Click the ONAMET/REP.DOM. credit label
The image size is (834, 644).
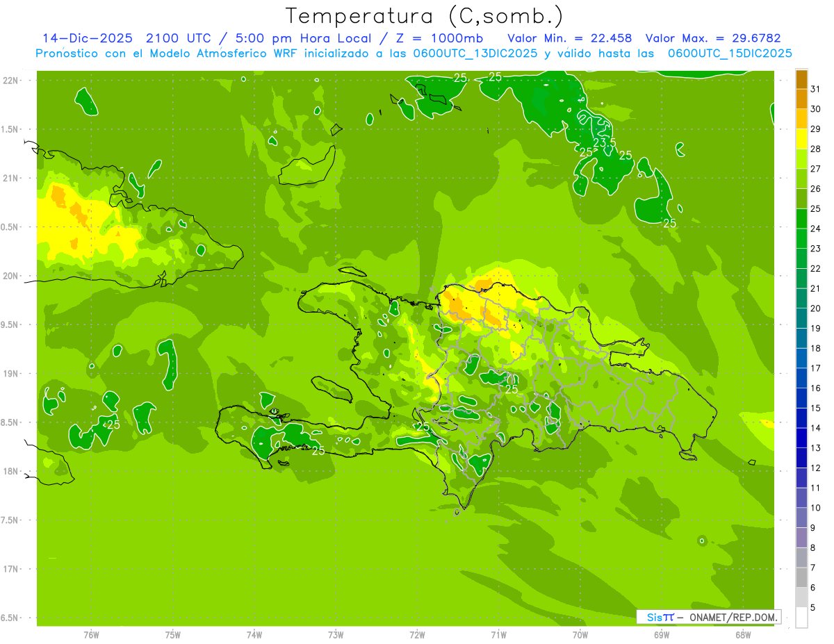click(733, 617)
